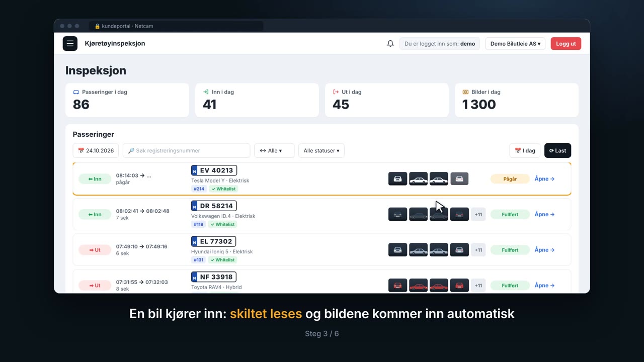The height and width of the screenshot is (362, 644).
Task: Click the Søk registreringsnummer search field
Action: tap(186, 150)
